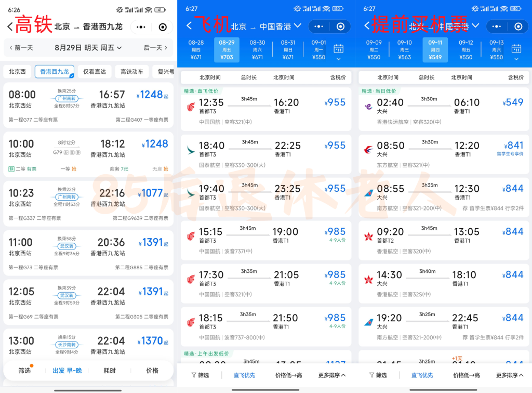Open more options in 09-11 flight panel

[x=496, y=27]
